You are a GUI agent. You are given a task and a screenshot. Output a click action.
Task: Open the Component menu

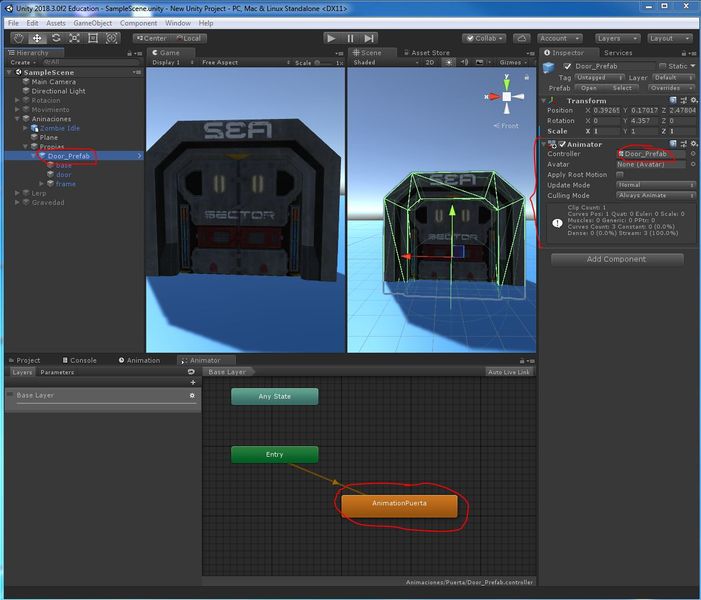[139, 23]
